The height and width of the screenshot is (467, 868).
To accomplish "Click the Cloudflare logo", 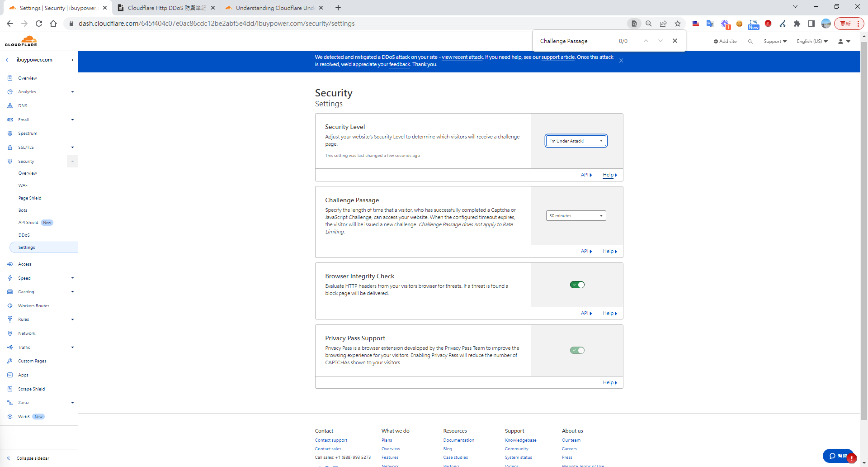I will 21,41.
